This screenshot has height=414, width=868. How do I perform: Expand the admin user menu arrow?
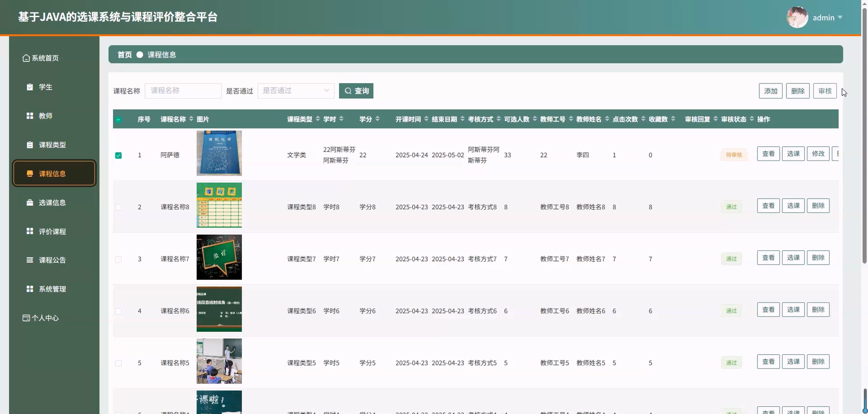[840, 17]
